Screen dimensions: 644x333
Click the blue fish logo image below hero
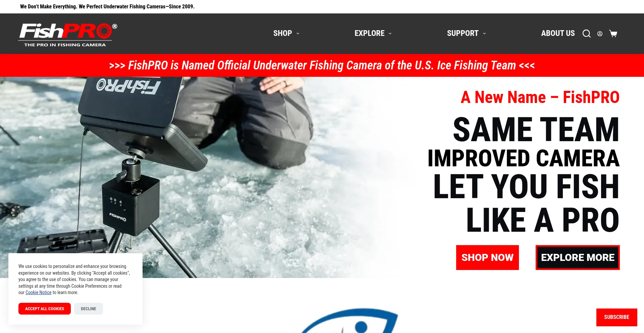tap(349, 321)
